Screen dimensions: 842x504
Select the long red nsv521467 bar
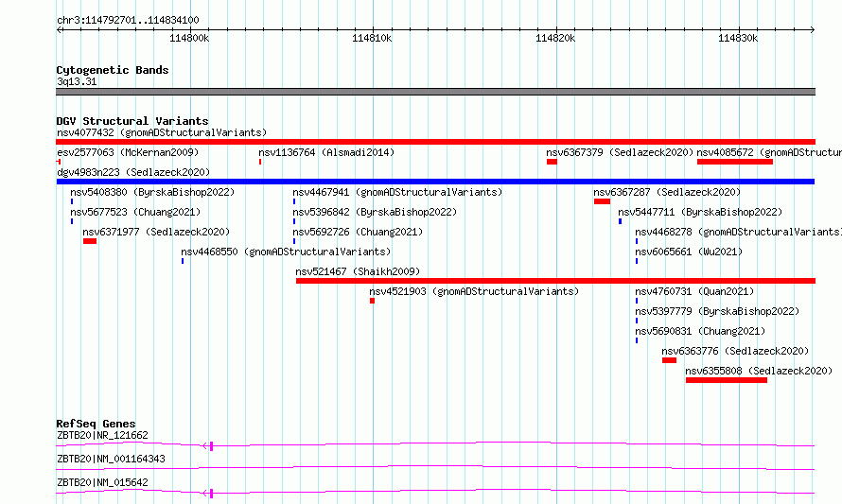click(x=555, y=281)
